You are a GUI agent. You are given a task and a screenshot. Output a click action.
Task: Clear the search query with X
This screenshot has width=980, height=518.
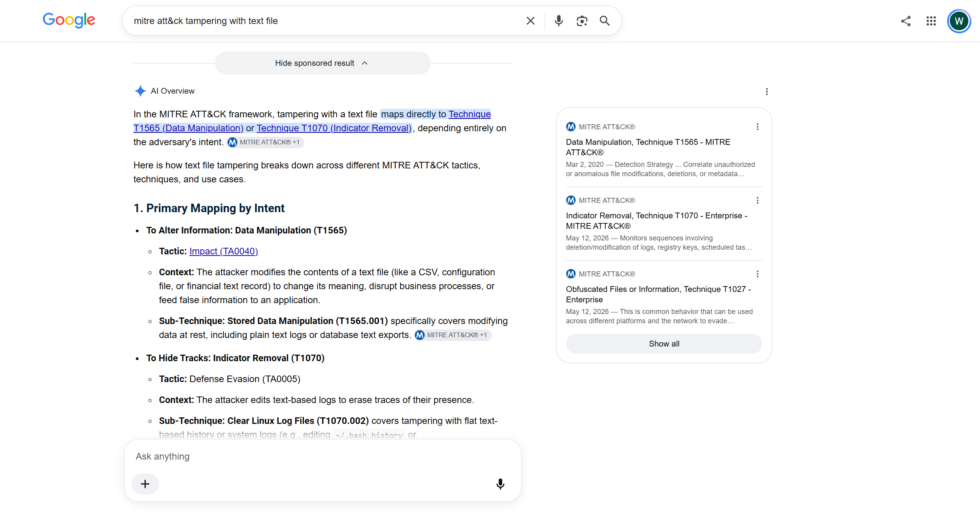pos(531,21)
